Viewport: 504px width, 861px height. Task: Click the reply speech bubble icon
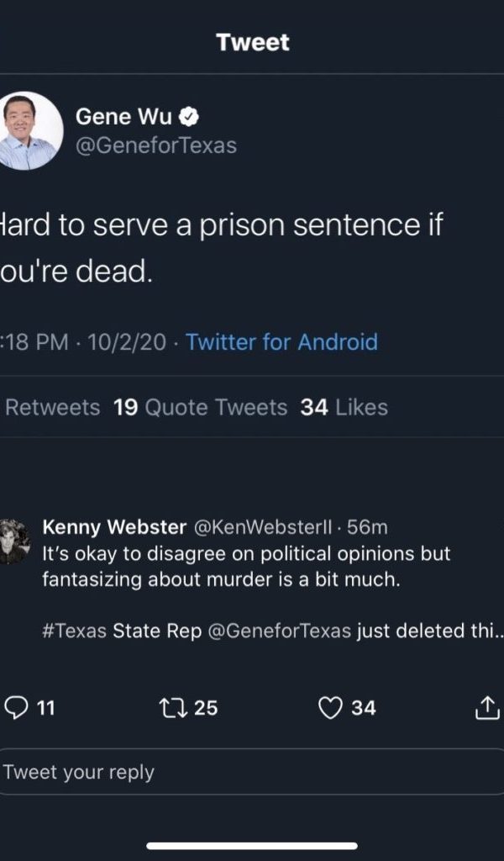coord(17,708)
